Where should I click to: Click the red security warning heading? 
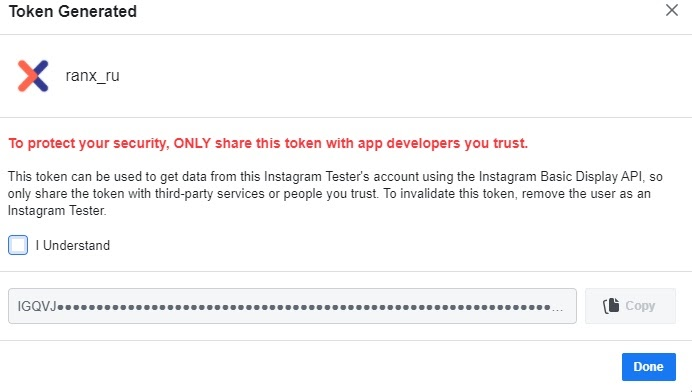pos(268,143)
